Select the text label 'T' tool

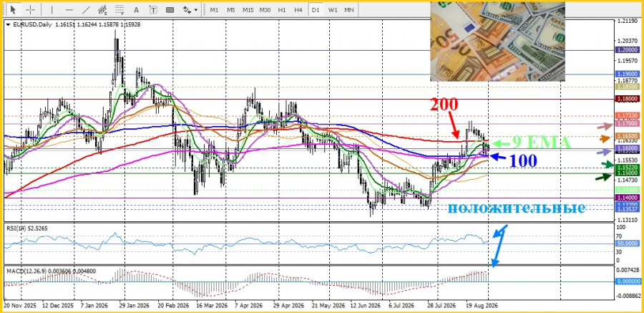click(153, 9)
